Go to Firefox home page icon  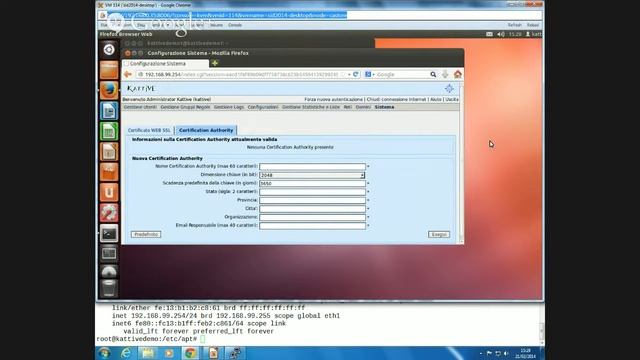(x=458, y=74)
